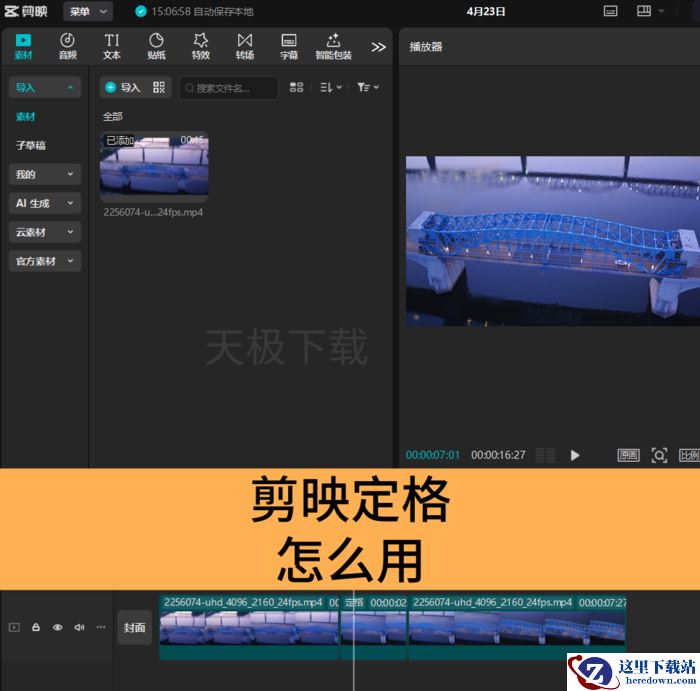
Task: Select the 全部 category label
Action: pyautogui.click(x=112, y=117)
